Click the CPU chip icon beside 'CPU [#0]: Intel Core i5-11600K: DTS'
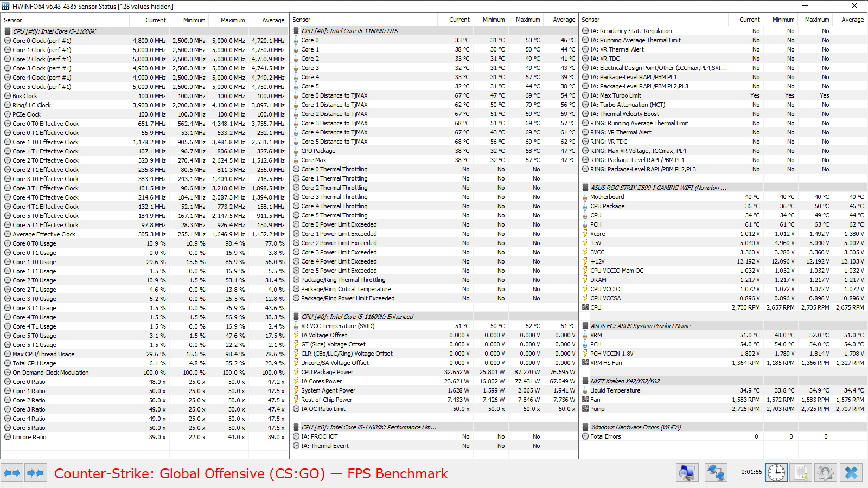This screenshot has height=488, width=868. click(x=296, y=31)
